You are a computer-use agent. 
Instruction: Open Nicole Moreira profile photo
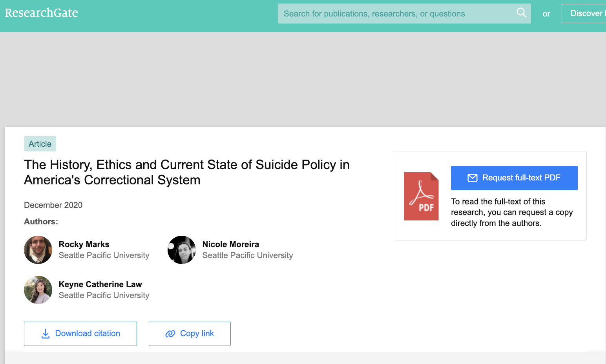[x=182, y=250]
